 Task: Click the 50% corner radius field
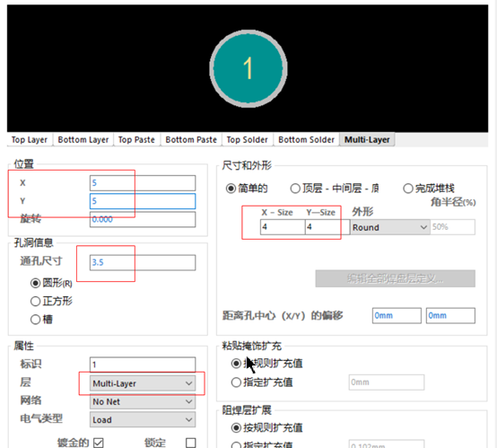click(453, 227)
